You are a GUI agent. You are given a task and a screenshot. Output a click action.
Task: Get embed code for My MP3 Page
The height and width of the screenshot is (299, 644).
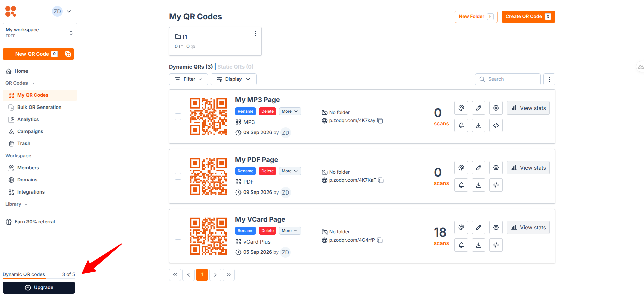click(496, 125)
